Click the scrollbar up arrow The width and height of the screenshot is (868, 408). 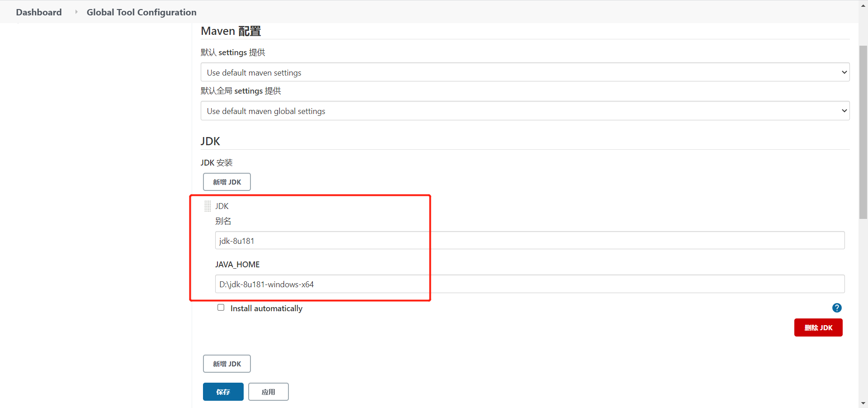(x=863, y=5)
